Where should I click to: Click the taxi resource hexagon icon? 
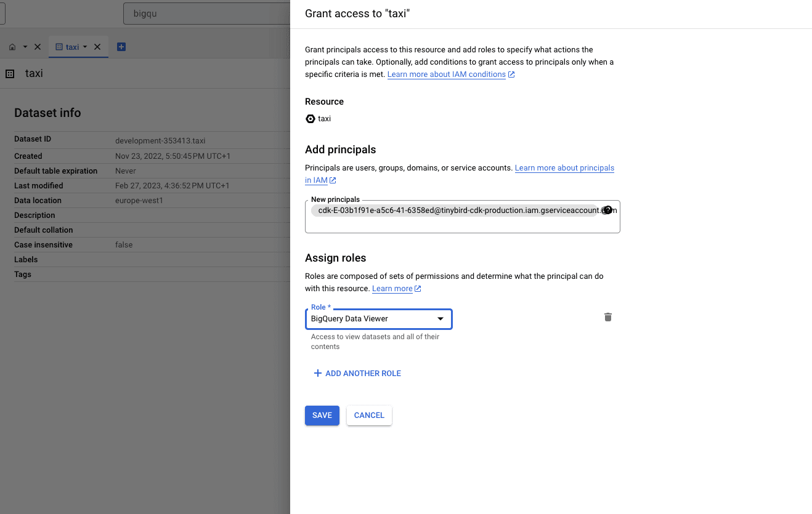(311, 119)
